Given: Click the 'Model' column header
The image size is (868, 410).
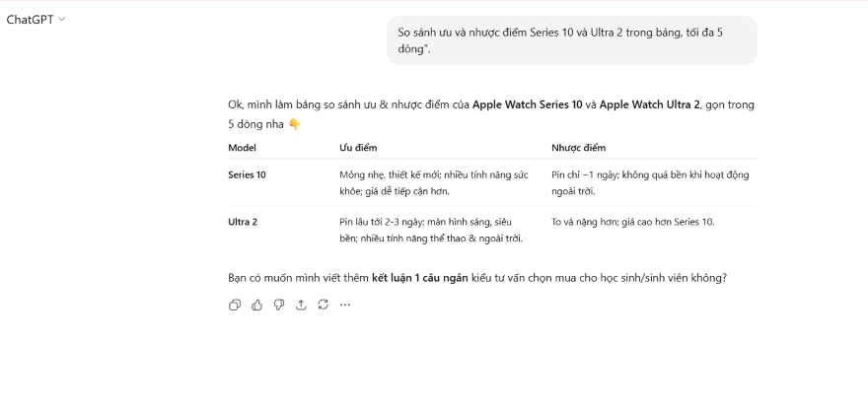Looking at the screenshot, I should 242,148.
